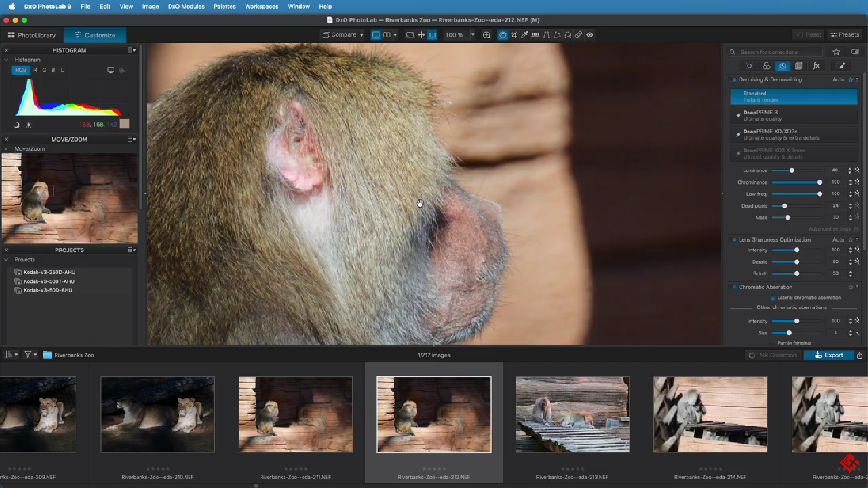Open the filmstrip filter funnel menu

pyautogui.click(x=30, y=355)
